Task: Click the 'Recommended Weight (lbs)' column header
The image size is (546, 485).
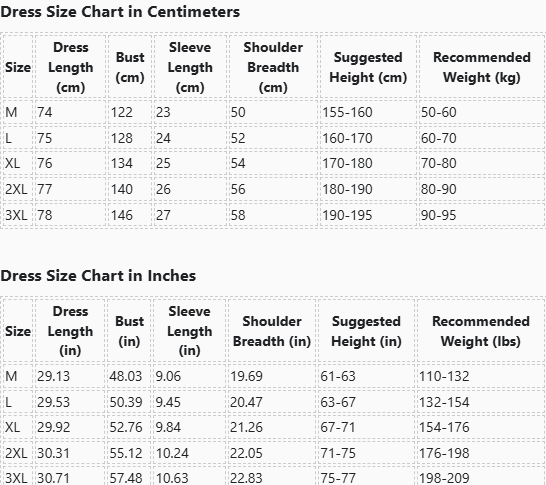Action: coord(481,331)
